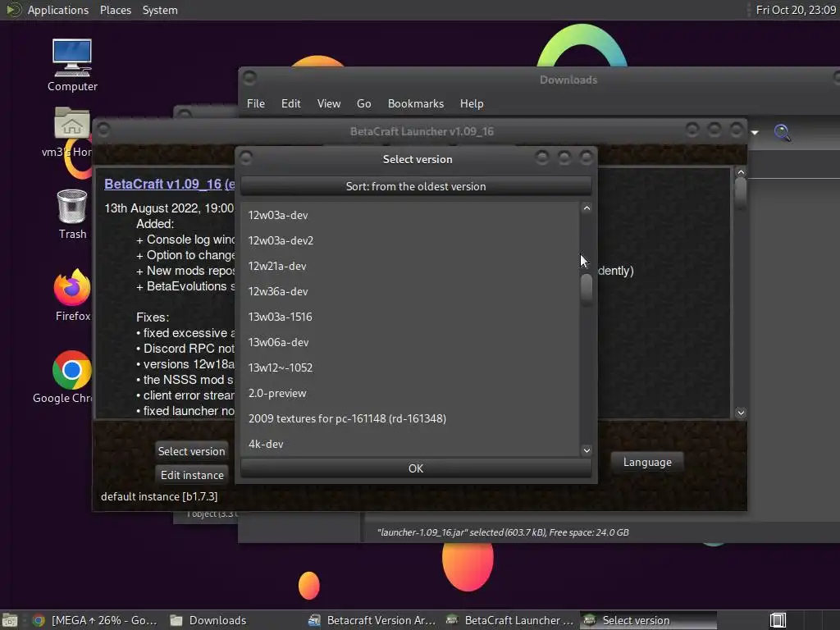Select version 2.0-preview

(x=410, y=393)
